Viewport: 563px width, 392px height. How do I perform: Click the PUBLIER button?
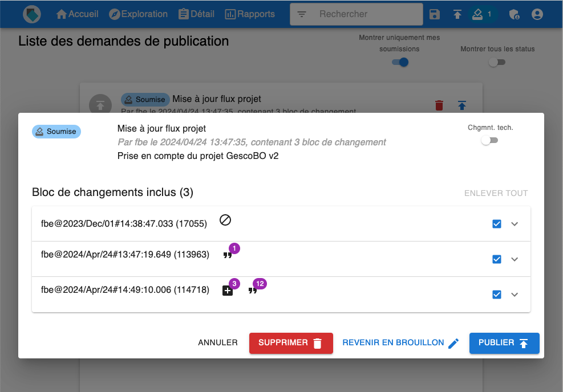[x=504, y=343]
